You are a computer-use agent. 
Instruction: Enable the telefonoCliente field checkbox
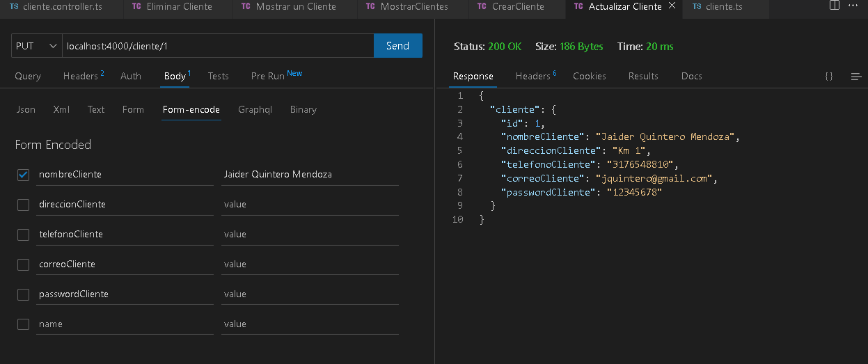coord(23,235)
